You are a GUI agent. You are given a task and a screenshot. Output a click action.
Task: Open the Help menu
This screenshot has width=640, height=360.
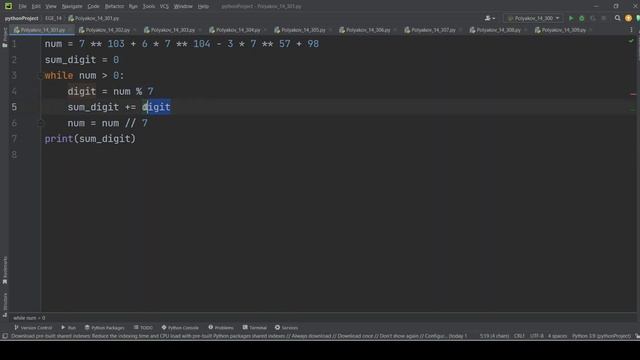(x=203, y=6)
